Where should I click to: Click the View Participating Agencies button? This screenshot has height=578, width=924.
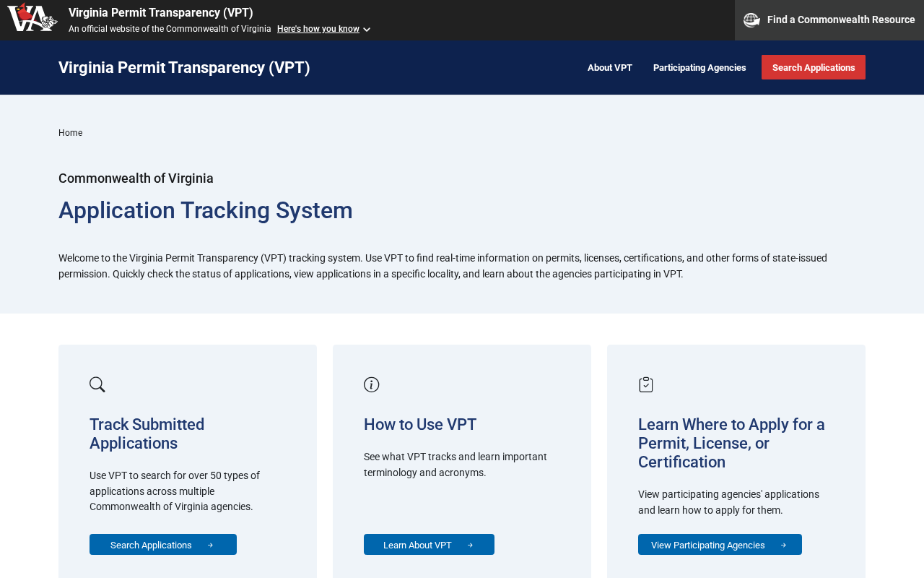(x=720, y=545)
